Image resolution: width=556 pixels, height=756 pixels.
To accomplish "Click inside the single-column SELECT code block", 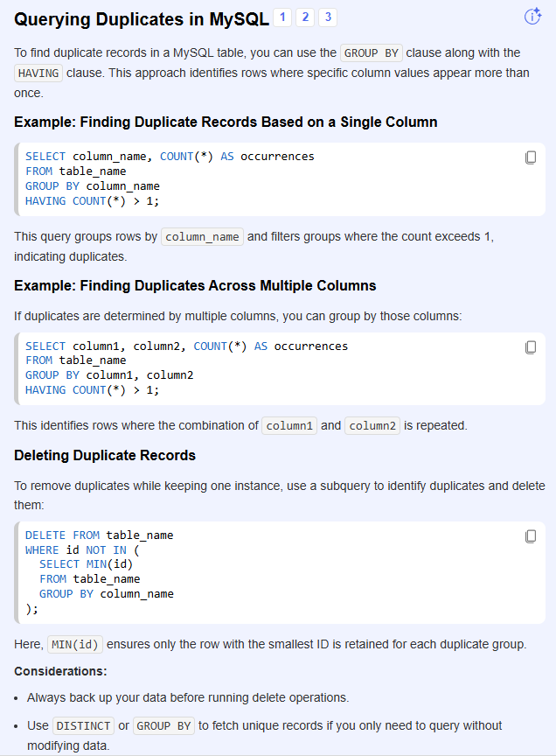I will tap(262, 179).
